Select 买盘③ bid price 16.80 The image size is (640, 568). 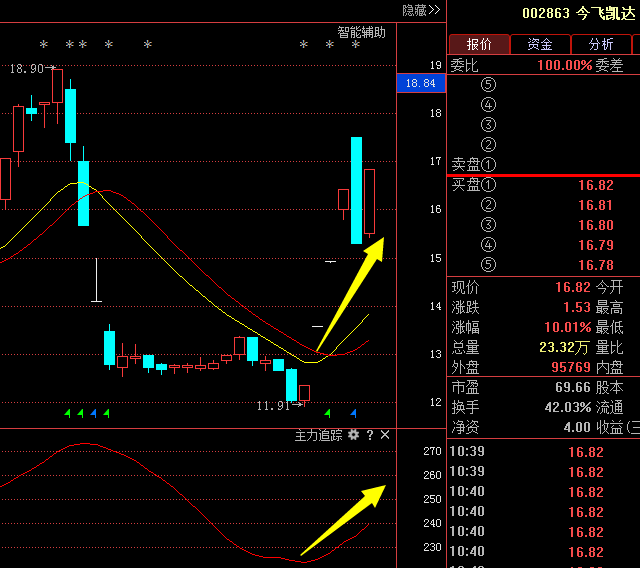coord(596,225)
